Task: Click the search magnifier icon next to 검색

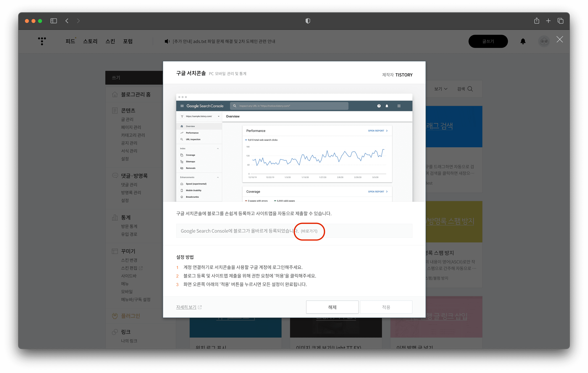Action: (470, 89)
